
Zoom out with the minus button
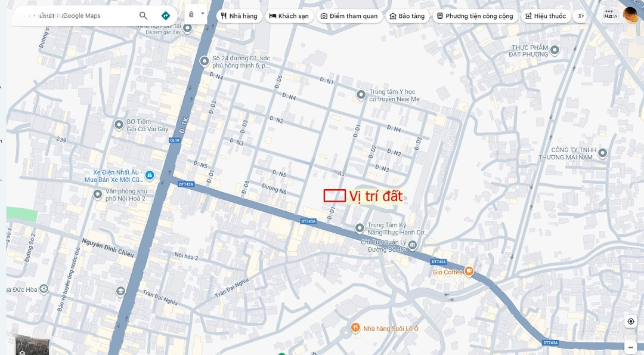coord(631,348)
